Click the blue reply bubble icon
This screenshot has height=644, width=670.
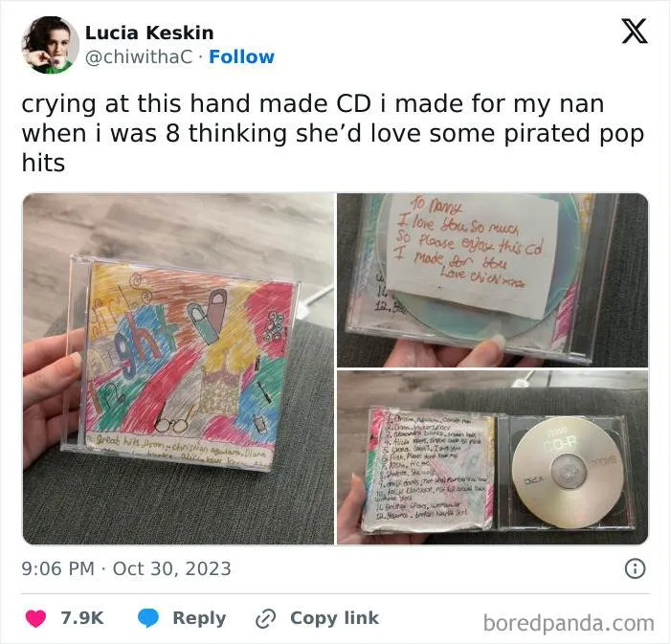coord(148,618)
